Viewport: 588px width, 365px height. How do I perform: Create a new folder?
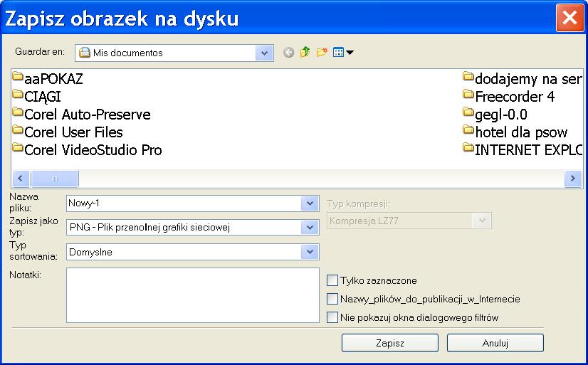pos(321,53)
